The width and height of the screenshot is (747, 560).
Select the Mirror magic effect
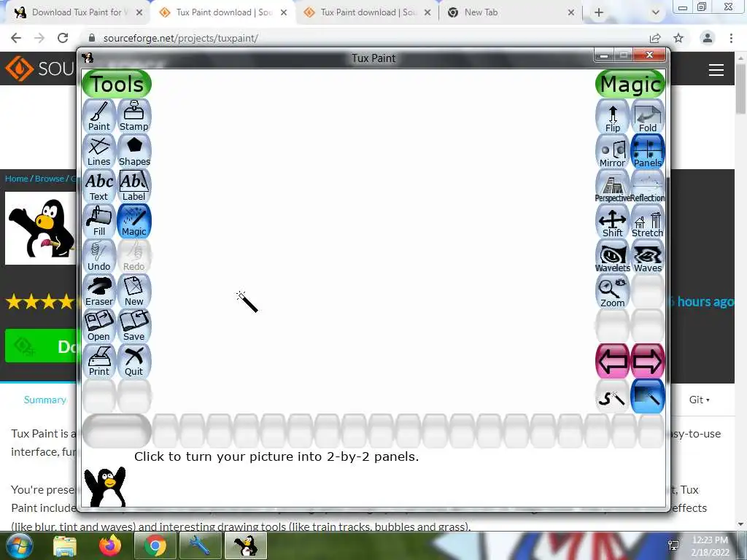click(x=613, y=152)
